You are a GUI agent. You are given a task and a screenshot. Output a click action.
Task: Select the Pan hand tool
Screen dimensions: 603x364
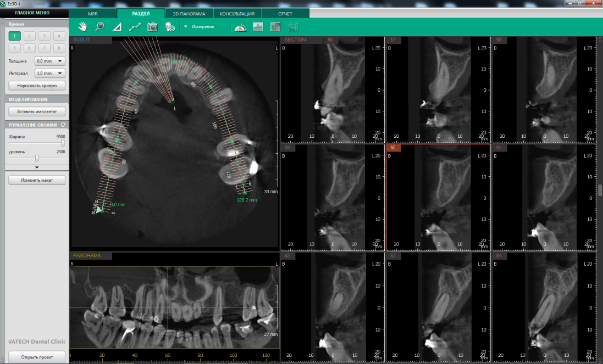tap(82, 26)
